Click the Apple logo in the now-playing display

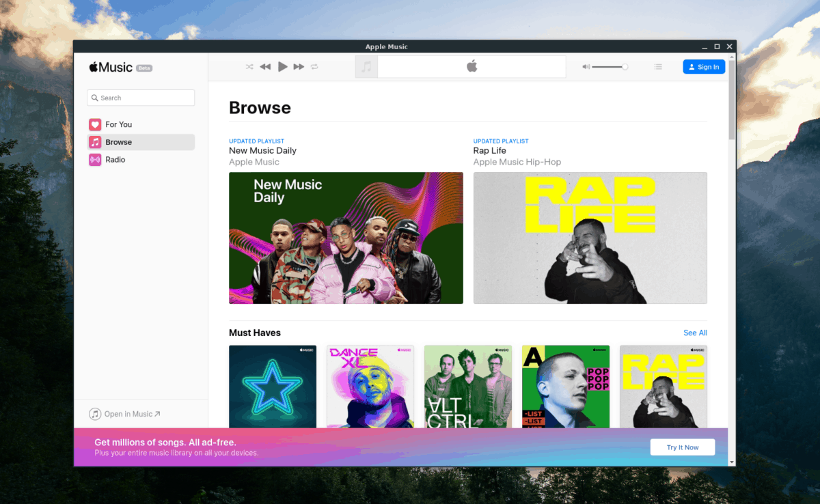471,66
